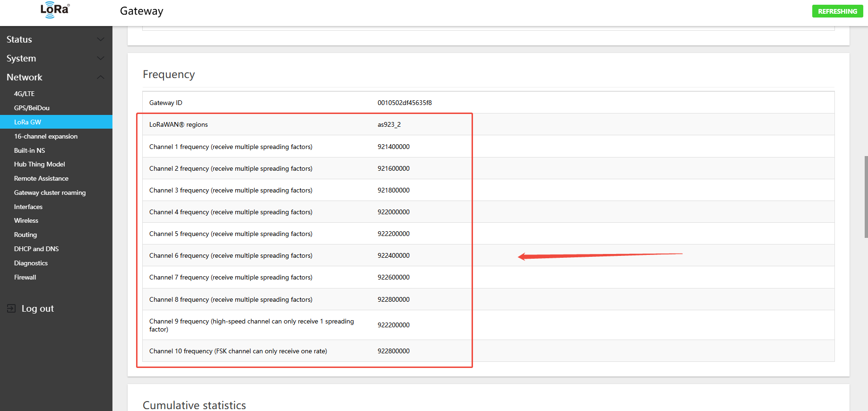Open the 4G/LTE network page
This screenshot has width=868, height=411.
tap(24, 94)
